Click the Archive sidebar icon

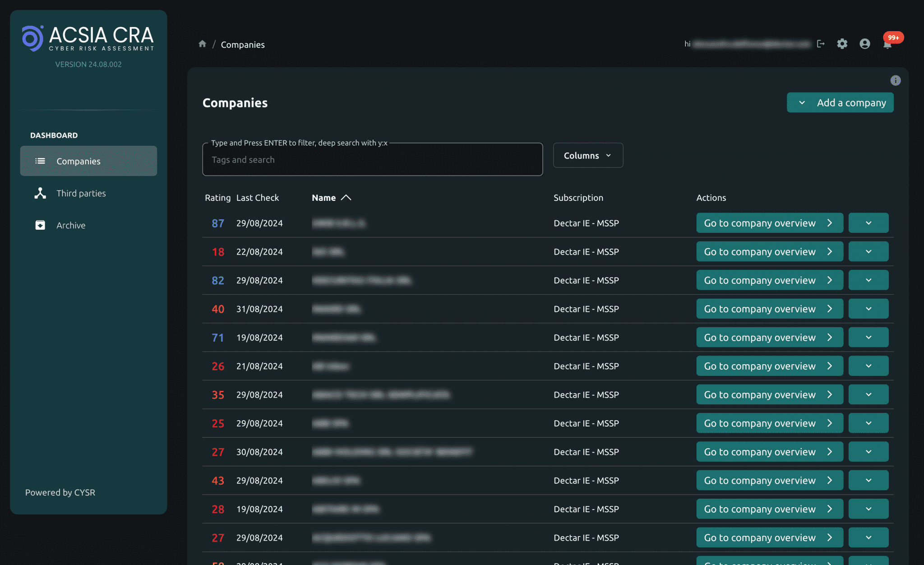click(40, 224)
